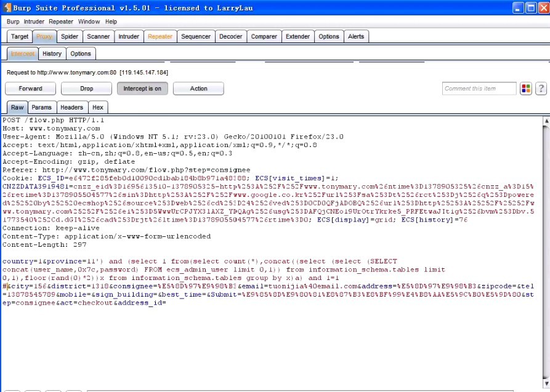Open the Help menu
The width and height of the screenshot is (550, 392).
coord(111,22)
